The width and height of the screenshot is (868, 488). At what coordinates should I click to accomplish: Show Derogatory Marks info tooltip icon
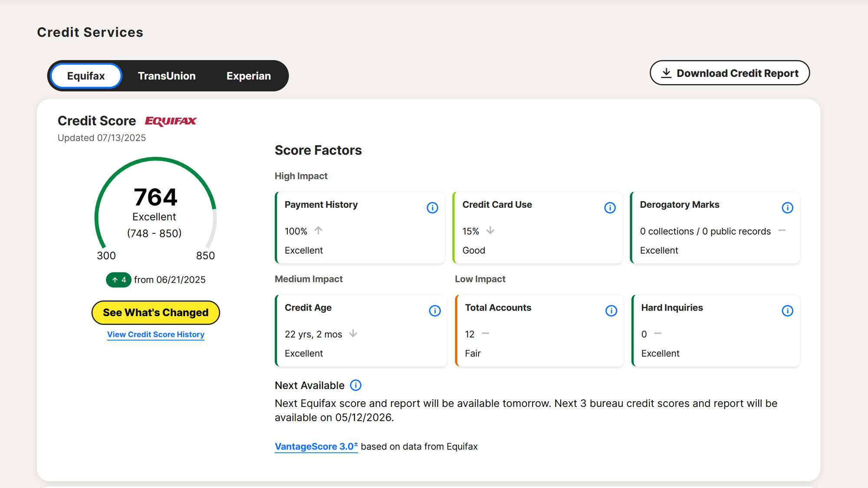pos(787,208)
